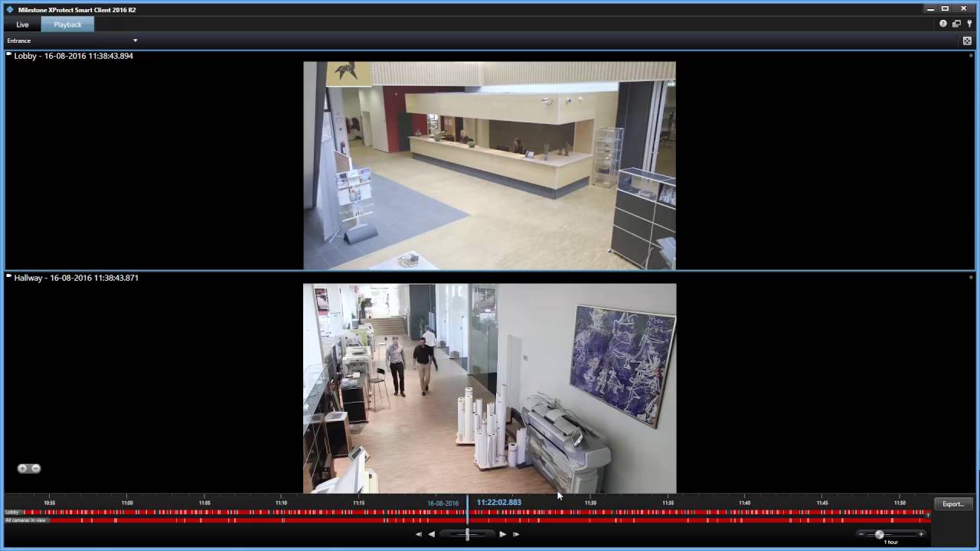Play video forward
This screenshot has width=980, height=551.
point(502,534)
